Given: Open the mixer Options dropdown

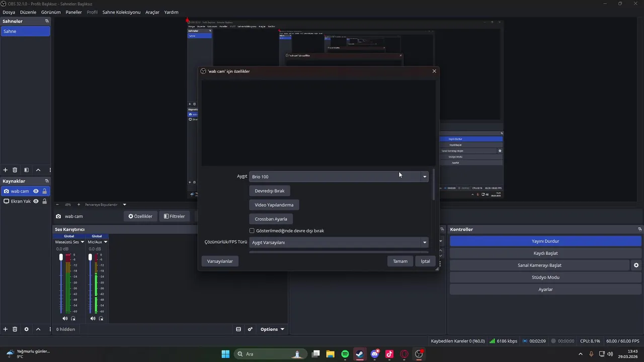Looking at the screenshot, I should (272, 329).
